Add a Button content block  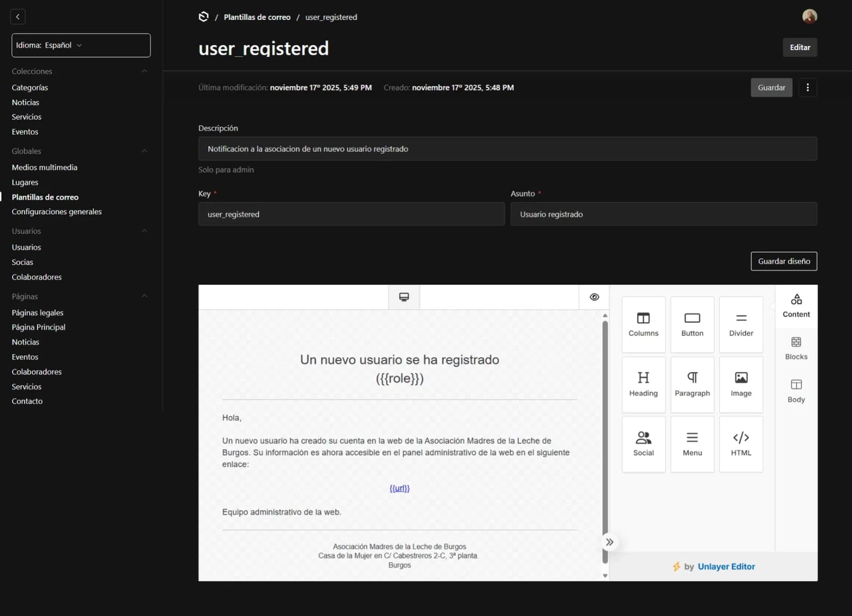pyautogui.click(x=692, y=324)
